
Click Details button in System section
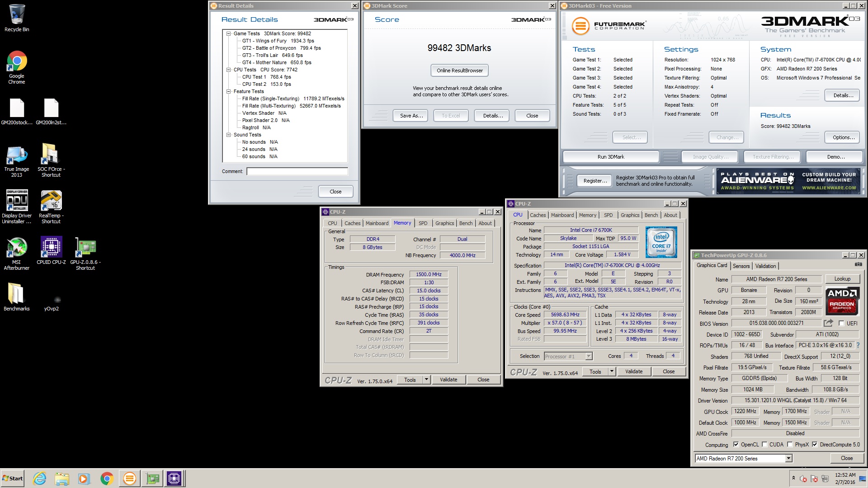coord(843,95)
